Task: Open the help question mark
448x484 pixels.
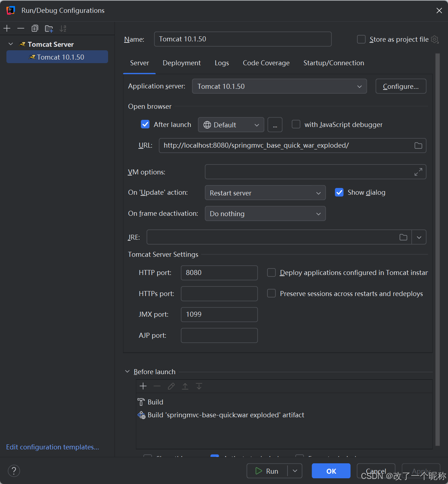Action: [x=14, y=471]
